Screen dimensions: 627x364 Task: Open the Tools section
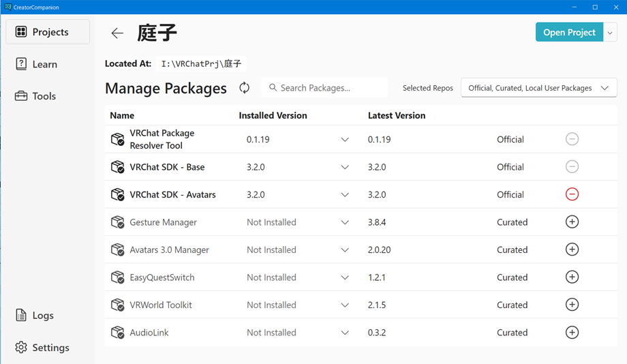click(44, 96)
